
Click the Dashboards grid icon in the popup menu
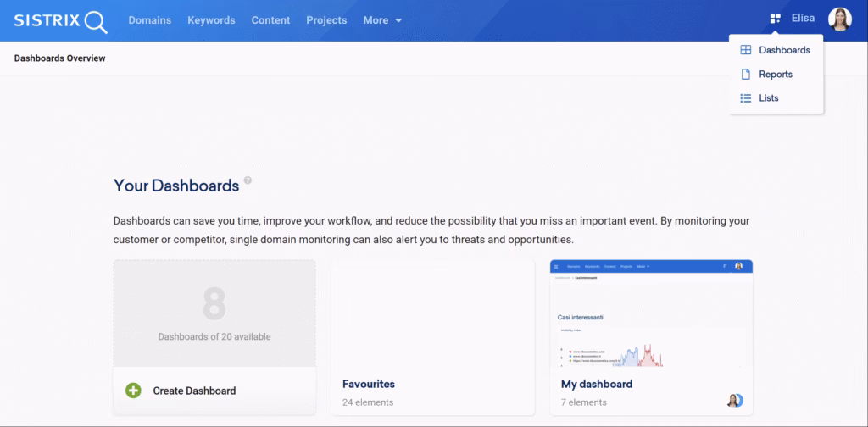(x=746, y=50)
